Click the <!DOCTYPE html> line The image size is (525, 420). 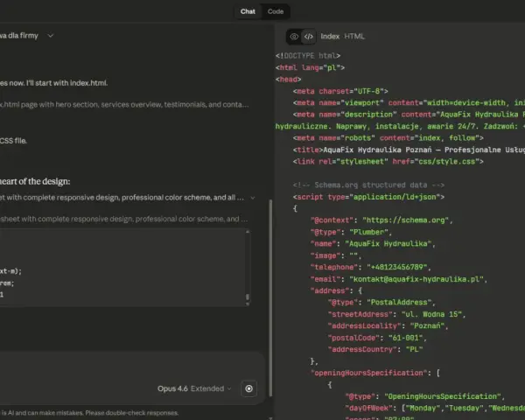click(x=308, y=56)
